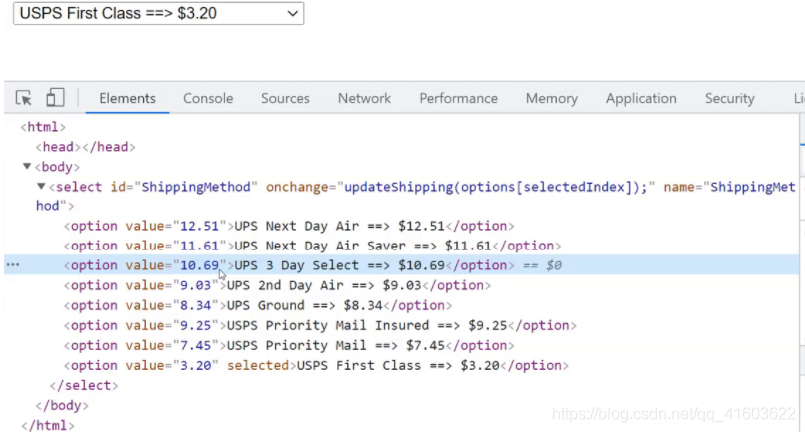805x432 pixels.
Task: Select the USPS Priority Mail $7.45 option line
Action: point(289,345)
